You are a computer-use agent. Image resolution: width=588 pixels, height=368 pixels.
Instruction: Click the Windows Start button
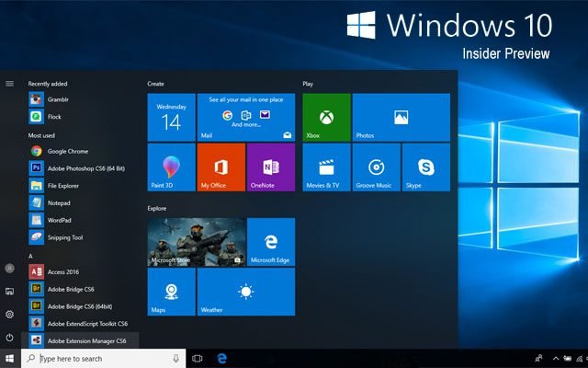[10, 359]
